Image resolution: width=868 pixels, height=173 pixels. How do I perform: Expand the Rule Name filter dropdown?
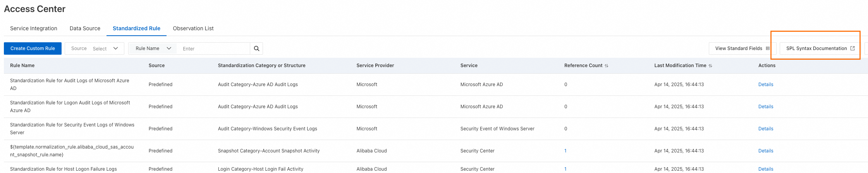(153, 48)
